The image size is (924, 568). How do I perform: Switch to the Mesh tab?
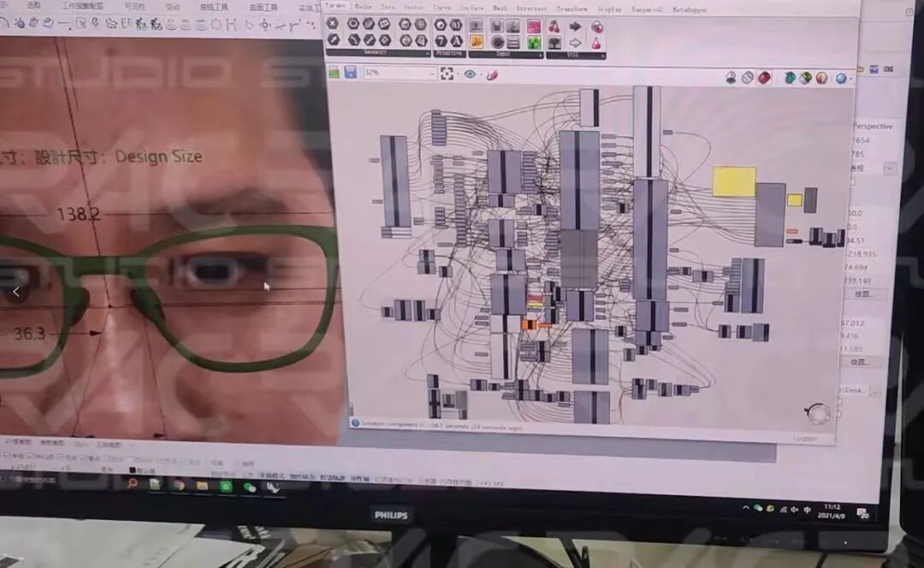click(x=500, y=9)
